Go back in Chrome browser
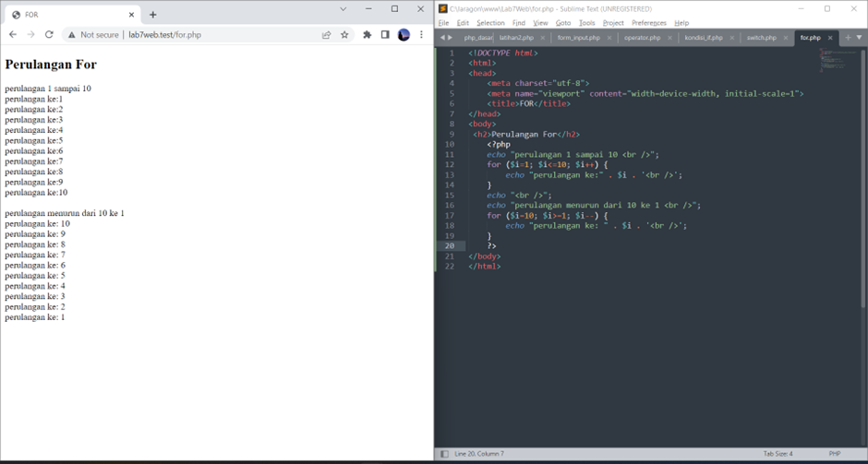868x464 pixels. 13,34
